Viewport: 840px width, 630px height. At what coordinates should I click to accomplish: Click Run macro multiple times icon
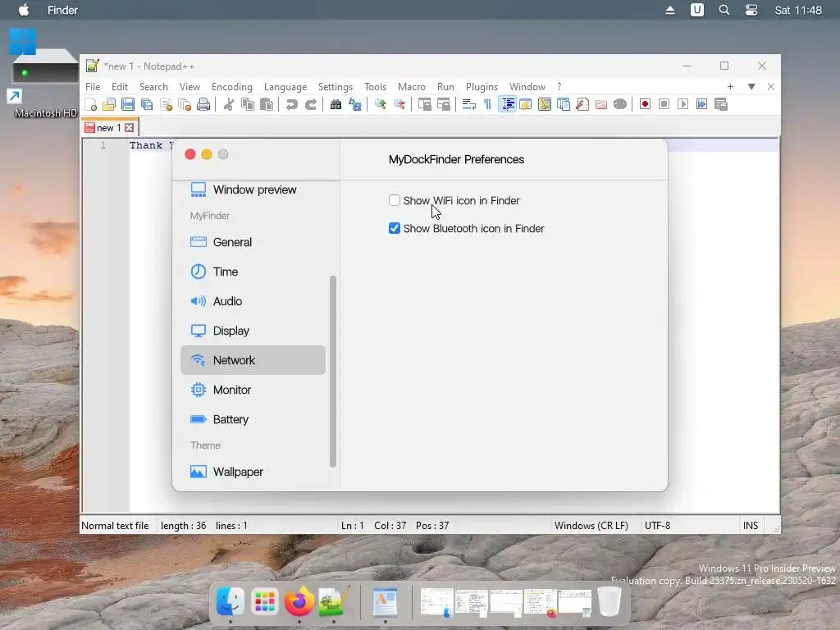coord(701,104)
